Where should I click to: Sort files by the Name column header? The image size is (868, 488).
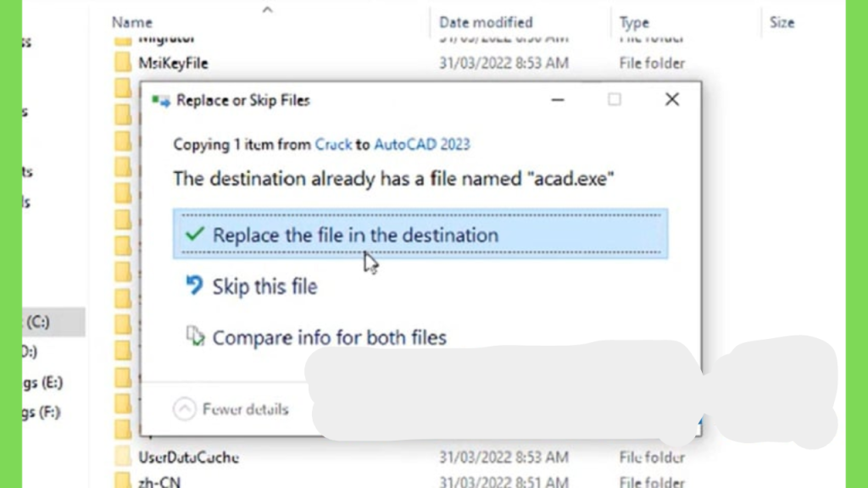[x=131, y=23]
